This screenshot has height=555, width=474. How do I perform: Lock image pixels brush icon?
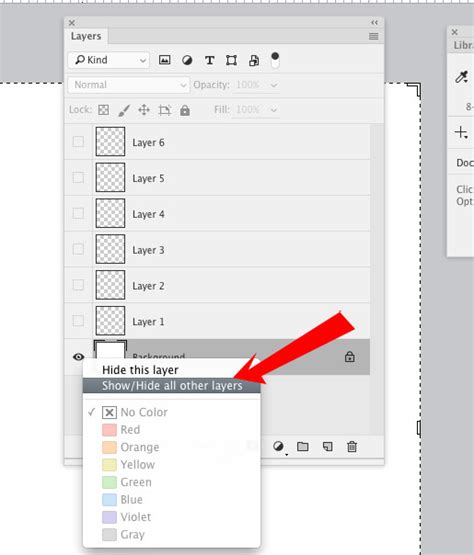(124, 110)
